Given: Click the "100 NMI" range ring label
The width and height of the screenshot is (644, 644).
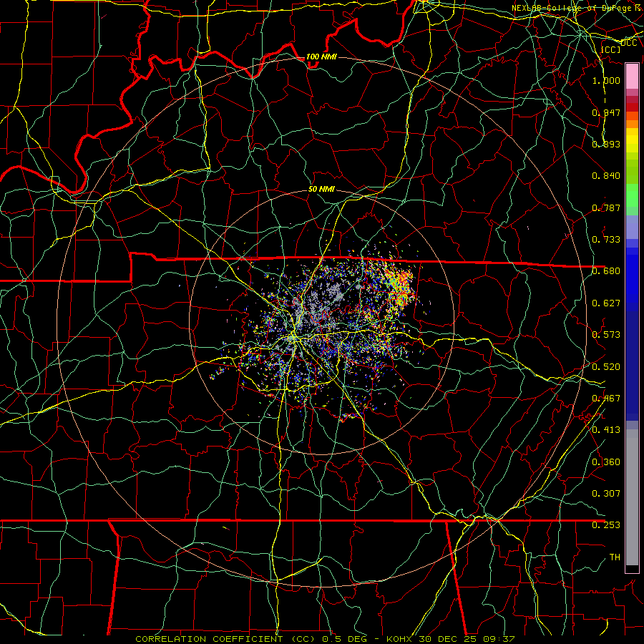Looking at the screenshot, I should coord(321,57).
